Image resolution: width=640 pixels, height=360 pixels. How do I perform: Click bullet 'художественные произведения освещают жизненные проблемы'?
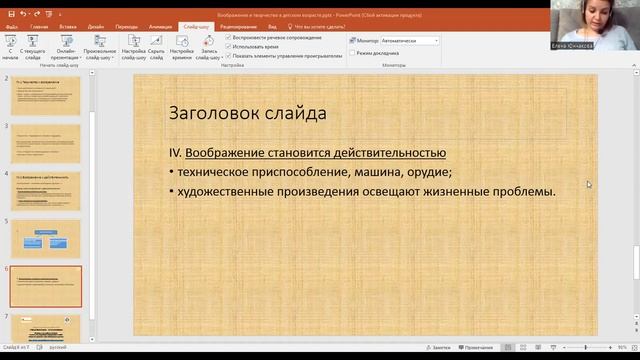[x=366, y=191]
